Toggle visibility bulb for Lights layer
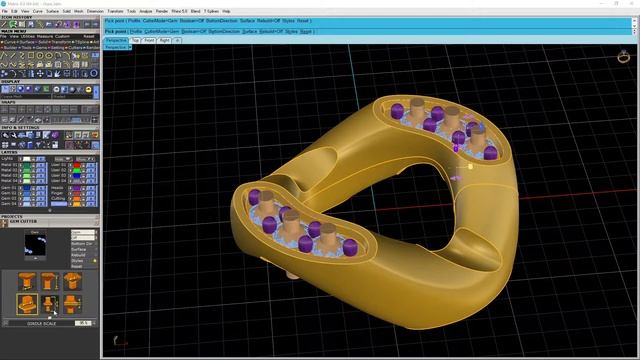Image resolution: width=640 pixels, height=360 pixels. [20, 159]
